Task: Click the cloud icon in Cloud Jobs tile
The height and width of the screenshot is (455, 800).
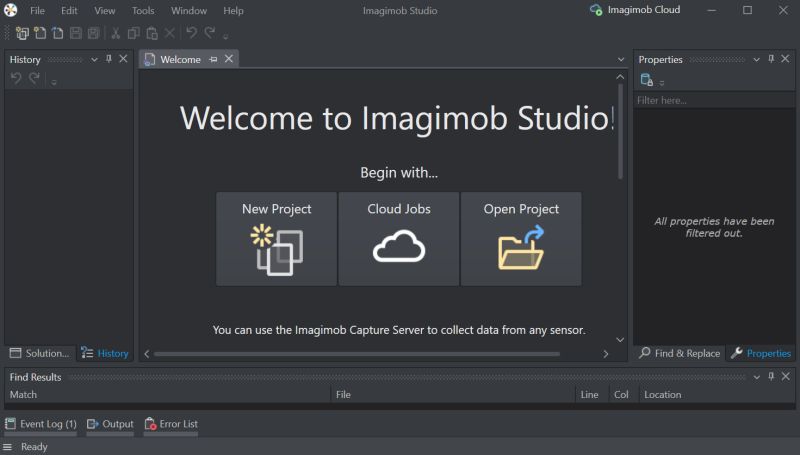Action: [399, 246]
